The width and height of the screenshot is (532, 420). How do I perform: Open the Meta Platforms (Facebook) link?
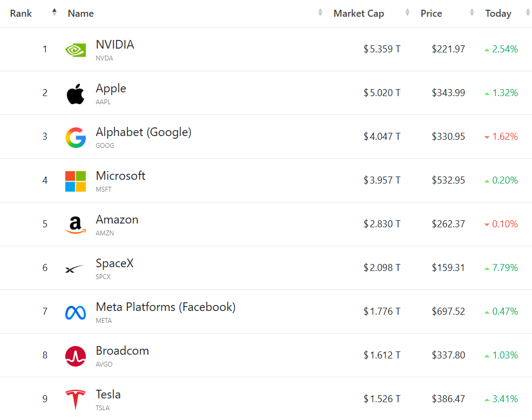click(x=166, y=307)
